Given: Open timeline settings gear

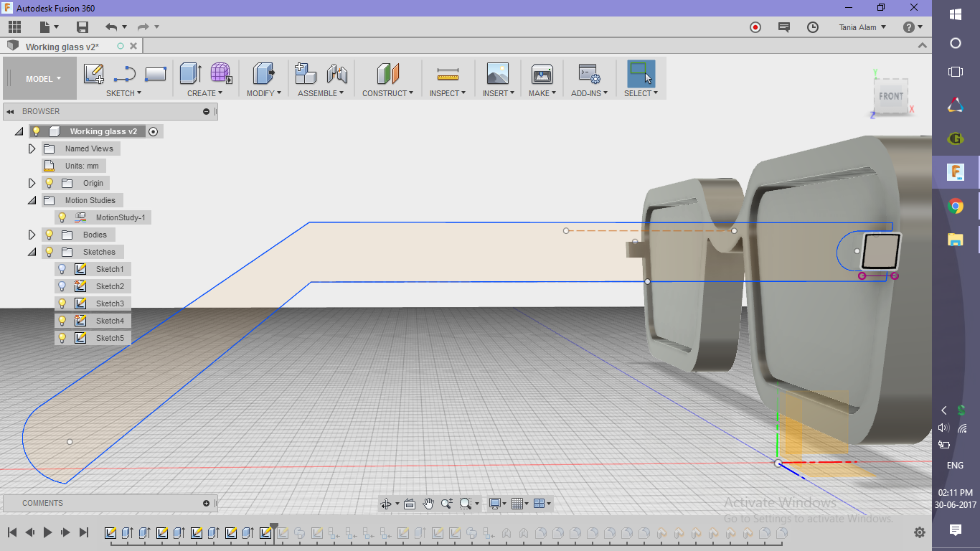Looking at the screenshot, I should (x=920, y=532).
